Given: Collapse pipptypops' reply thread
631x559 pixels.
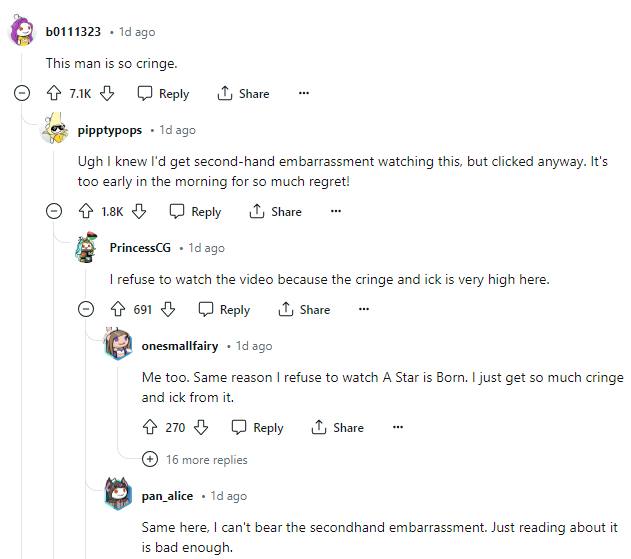Looking at the screenshot, I should click(54, 211).
